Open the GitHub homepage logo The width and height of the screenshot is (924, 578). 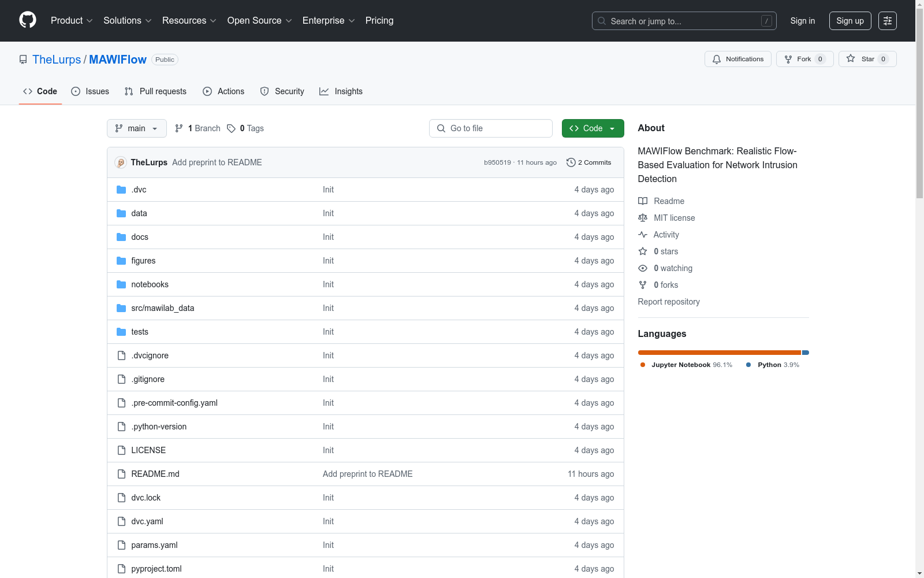(28, 20)
